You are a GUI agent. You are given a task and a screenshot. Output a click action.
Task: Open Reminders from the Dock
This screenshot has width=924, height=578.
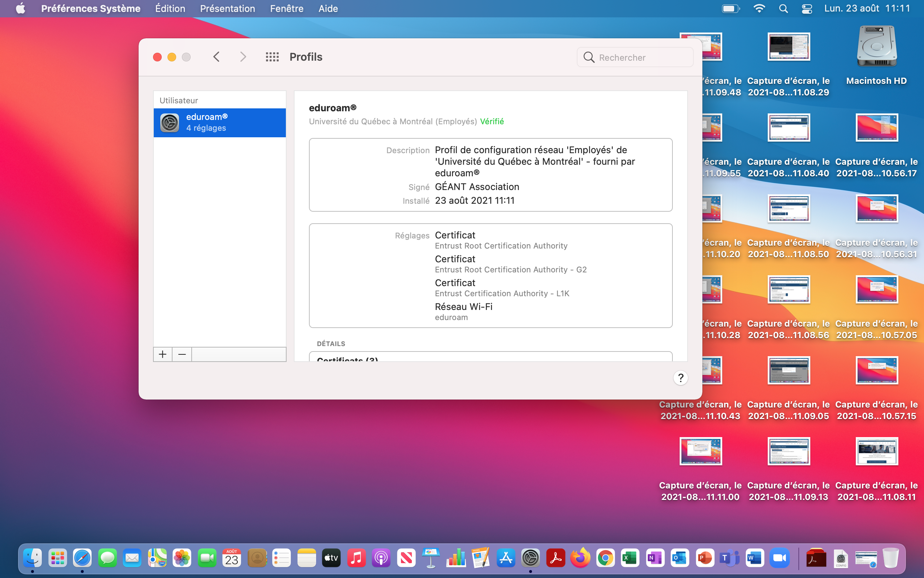coord(282,558)
